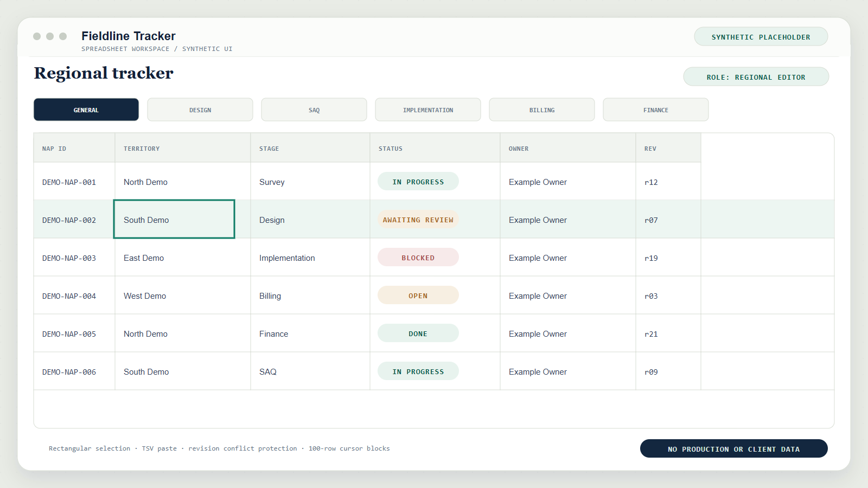Switch to the Finance tab
This screenshot has height=488, width=868.
tap(656, 110)
